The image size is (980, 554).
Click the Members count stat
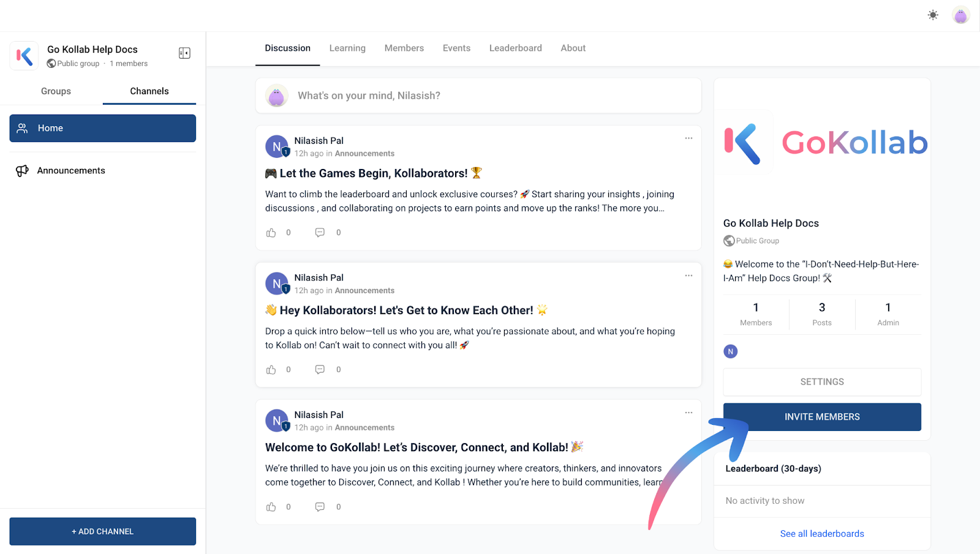click(756, 314)
